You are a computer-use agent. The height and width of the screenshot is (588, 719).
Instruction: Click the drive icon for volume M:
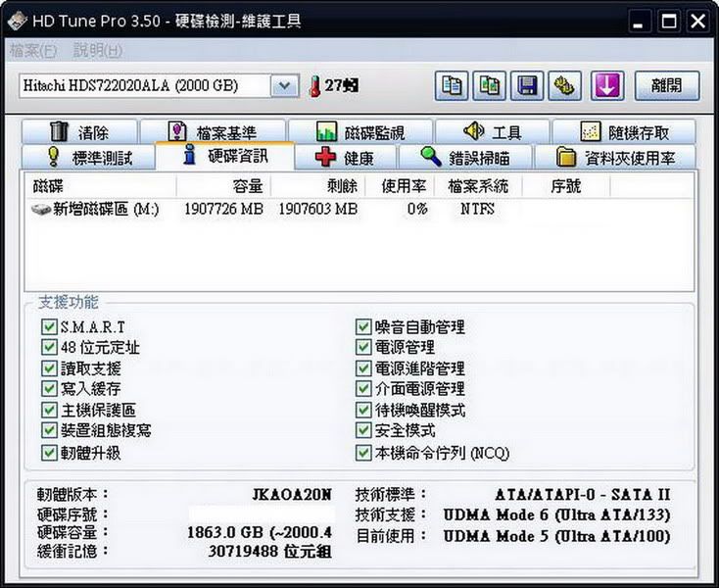pyautogui.click(x=41, y=210)
